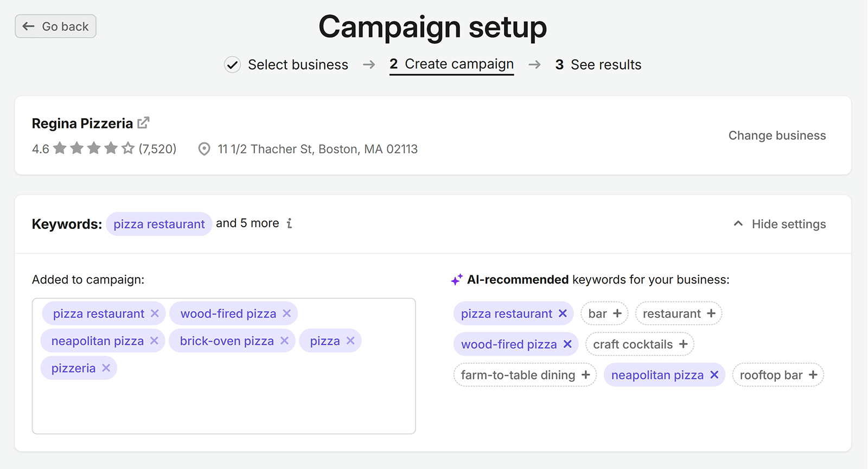Add the recommended 'restaurant' keyword
Viewport: 868px width, 469px height.
click(711, 313)
